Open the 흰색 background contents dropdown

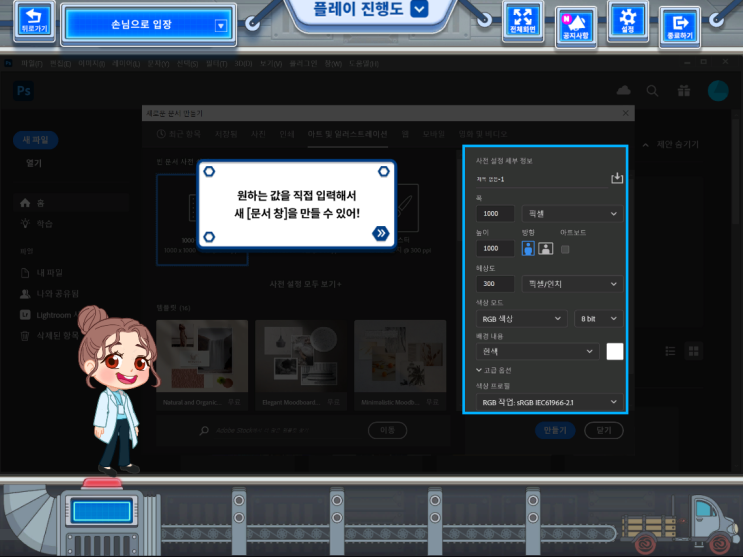click(x=537, y=351)
